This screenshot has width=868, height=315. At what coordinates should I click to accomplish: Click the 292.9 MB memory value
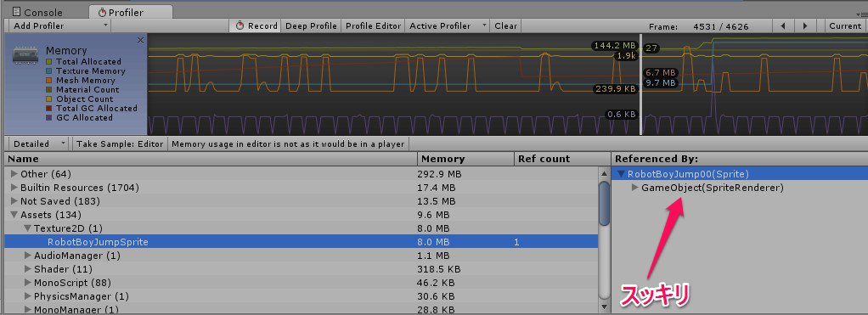439,174
